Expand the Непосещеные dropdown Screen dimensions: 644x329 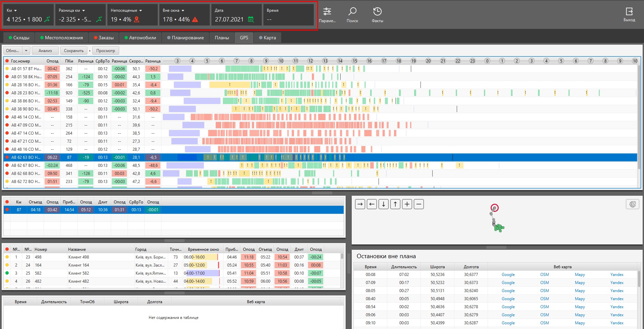tap(141, 11)
